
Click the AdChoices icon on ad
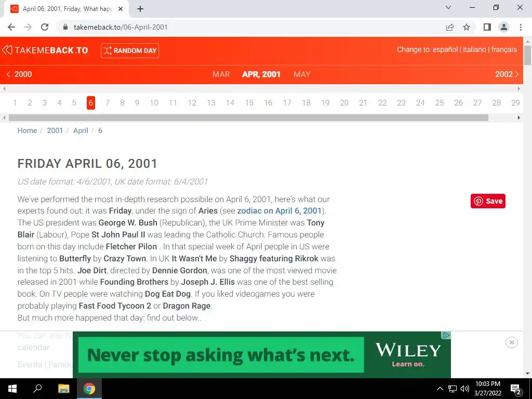pos(446,335)
